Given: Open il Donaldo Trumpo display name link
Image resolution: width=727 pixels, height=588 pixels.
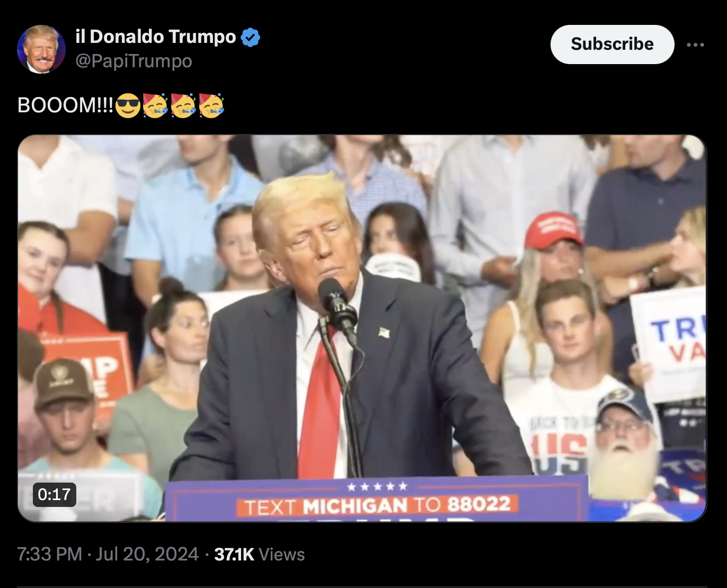Looking at the screenshot, I should (x=156, y=37).
